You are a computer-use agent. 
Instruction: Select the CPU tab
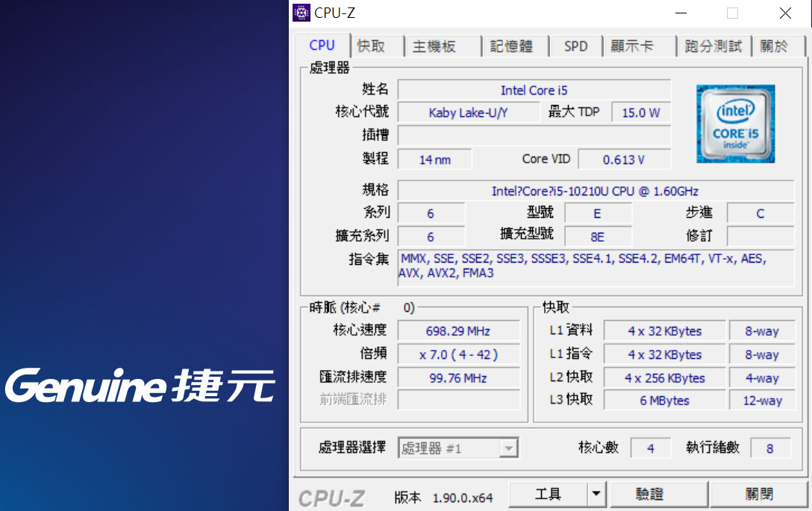(322, 45)
